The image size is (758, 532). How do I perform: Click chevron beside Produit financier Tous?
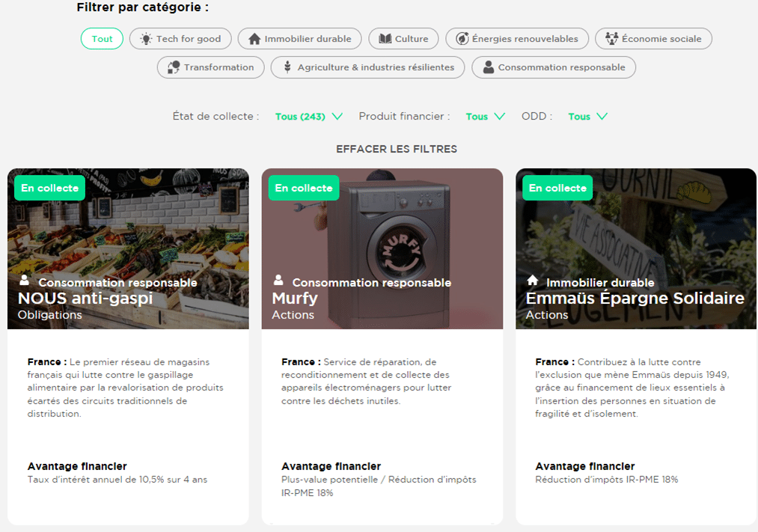click(500, 117)
